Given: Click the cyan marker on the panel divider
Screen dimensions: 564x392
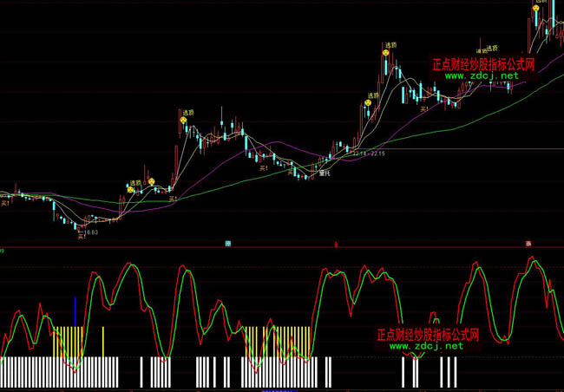Looking at the screenshot, I should tap(228, 244).
